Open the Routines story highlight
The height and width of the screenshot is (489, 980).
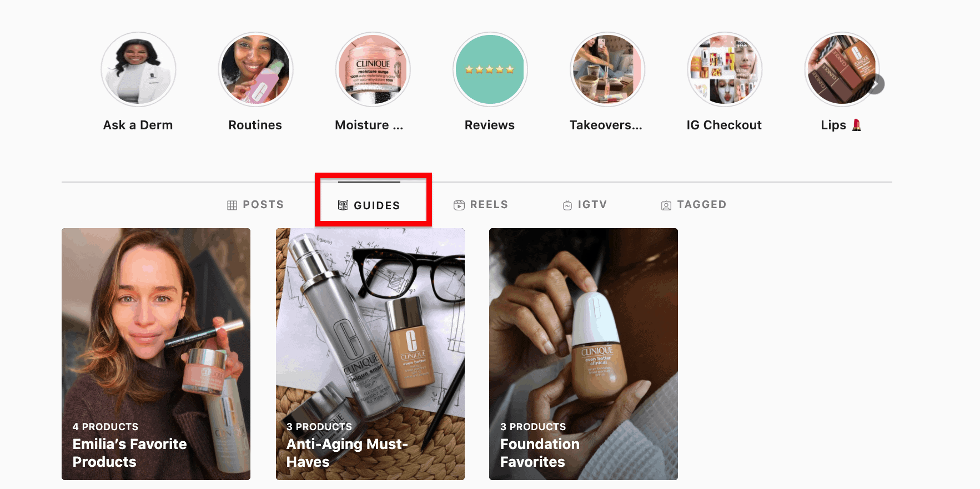(x=255, y=69)
